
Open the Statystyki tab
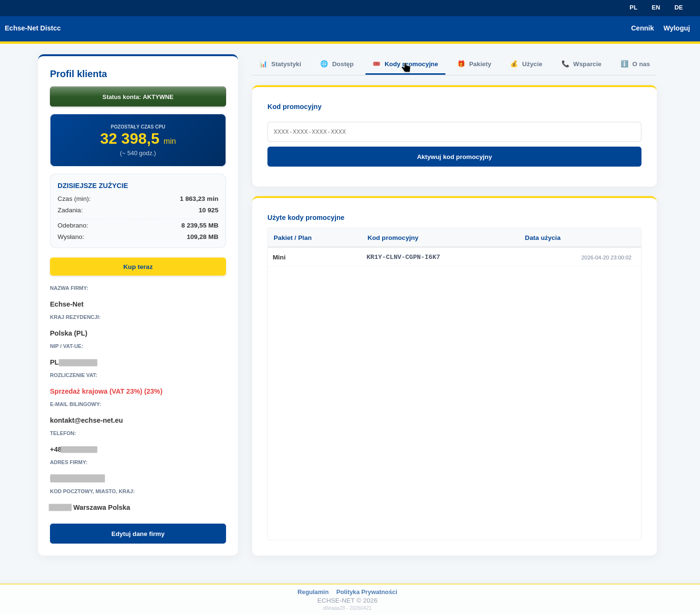(x=286, y=64)
